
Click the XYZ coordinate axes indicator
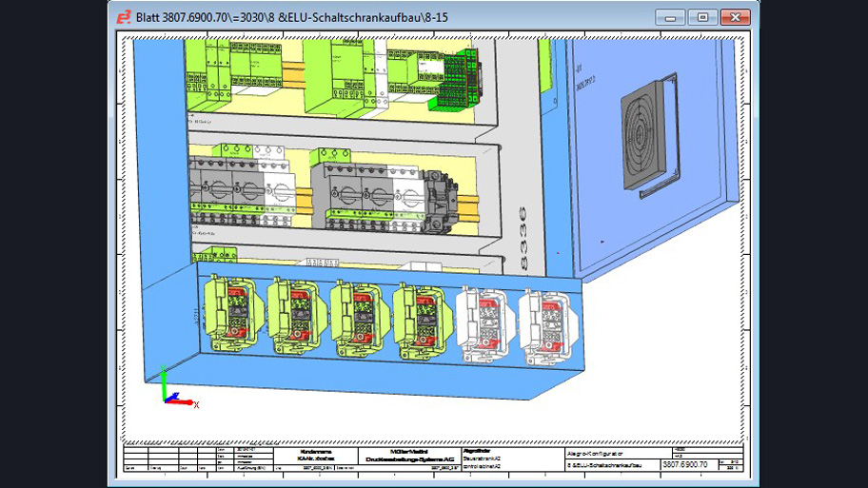pos(172,394)
